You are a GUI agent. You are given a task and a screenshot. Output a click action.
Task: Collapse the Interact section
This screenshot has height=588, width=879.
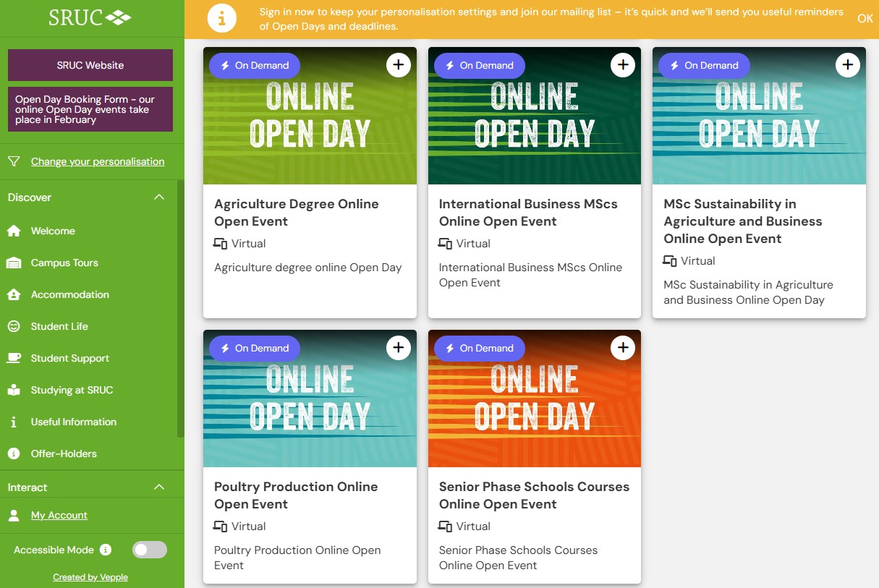tap(159, 487)
